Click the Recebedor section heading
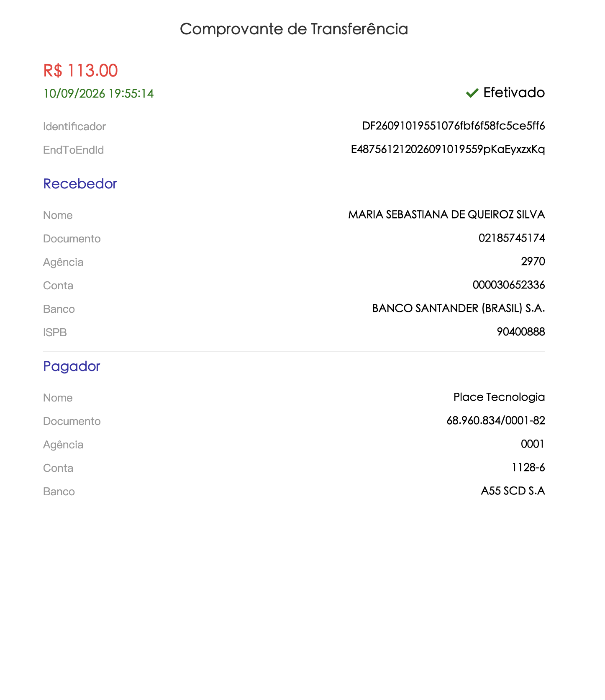 click(x=80, y=184)
